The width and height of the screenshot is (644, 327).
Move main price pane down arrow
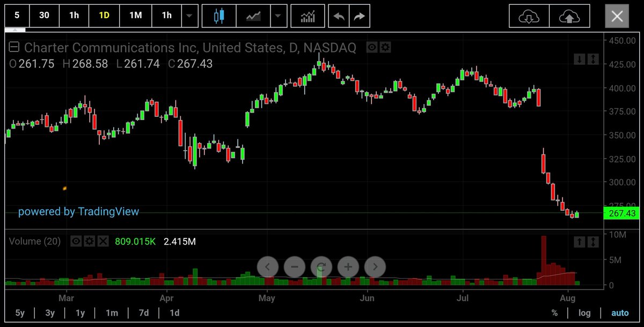coord(580,59)
